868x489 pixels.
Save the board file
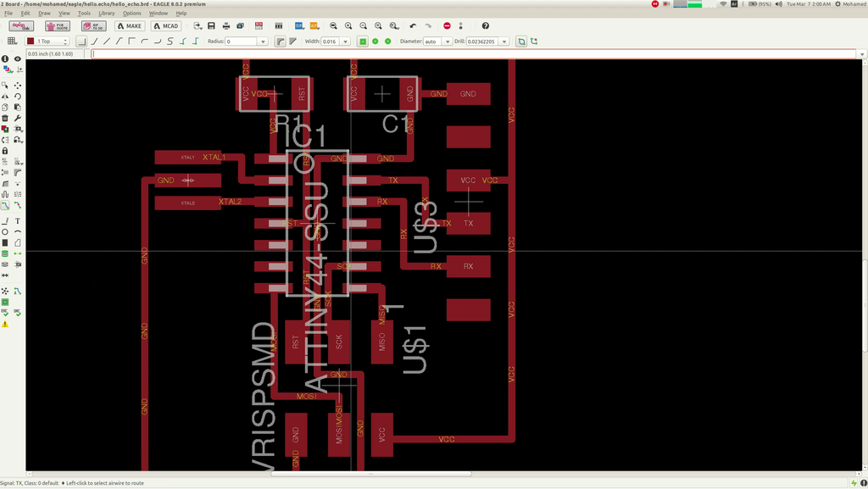211,26
